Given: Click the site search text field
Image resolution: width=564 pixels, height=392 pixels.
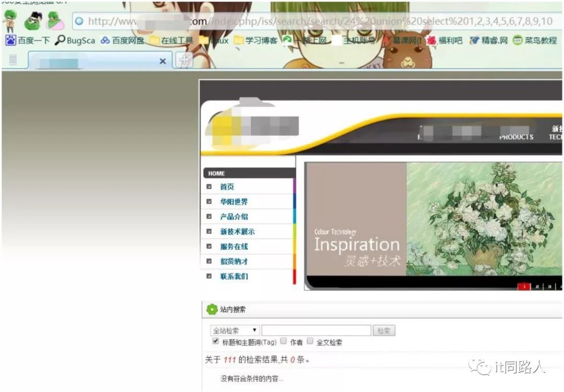Looking at the screenshot, I should point(316,330).
